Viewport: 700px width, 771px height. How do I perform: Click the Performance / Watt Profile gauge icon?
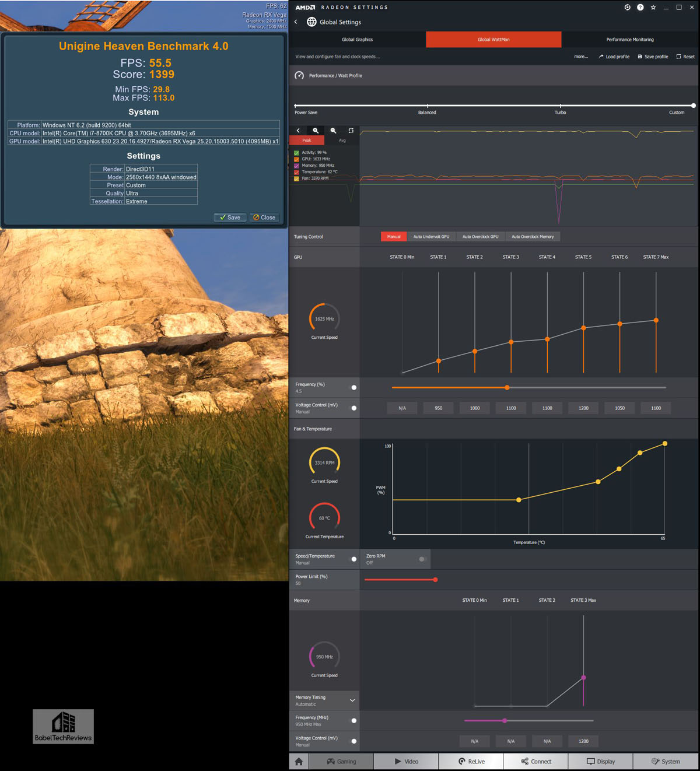click(299, 75)
